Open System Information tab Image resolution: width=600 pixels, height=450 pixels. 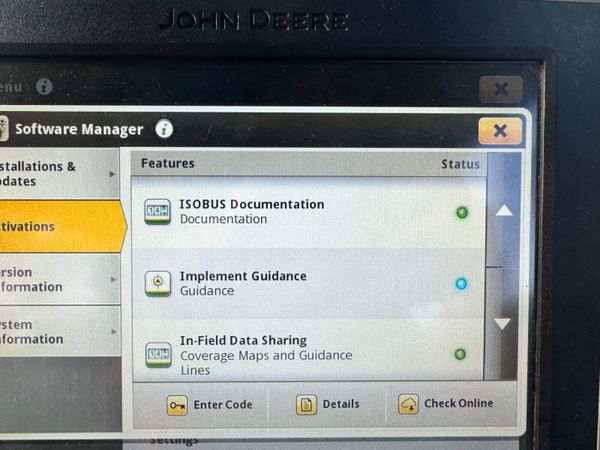pos(60,331)
